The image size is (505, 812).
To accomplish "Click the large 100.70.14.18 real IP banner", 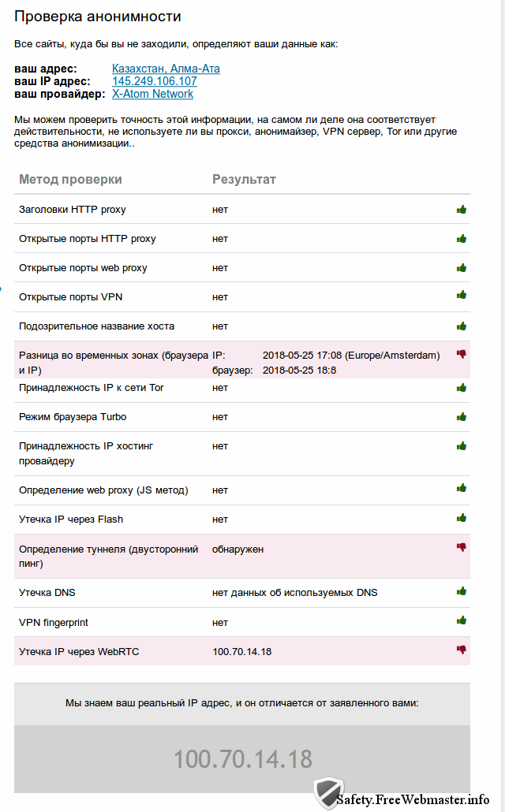I will point(243,759).
